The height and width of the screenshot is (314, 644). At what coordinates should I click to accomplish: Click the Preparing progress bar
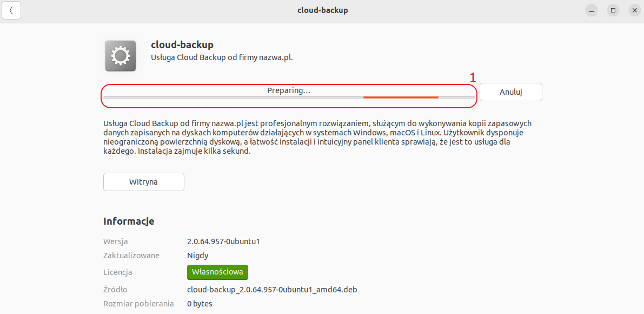289,97
